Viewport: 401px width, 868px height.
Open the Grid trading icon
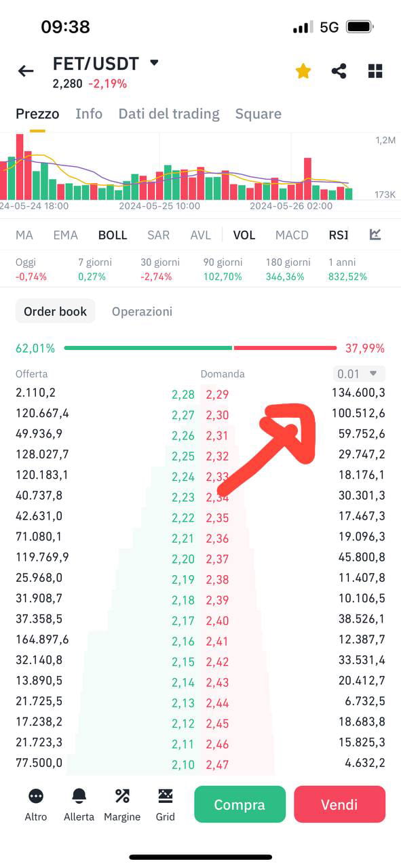click(x=165, y=804)
